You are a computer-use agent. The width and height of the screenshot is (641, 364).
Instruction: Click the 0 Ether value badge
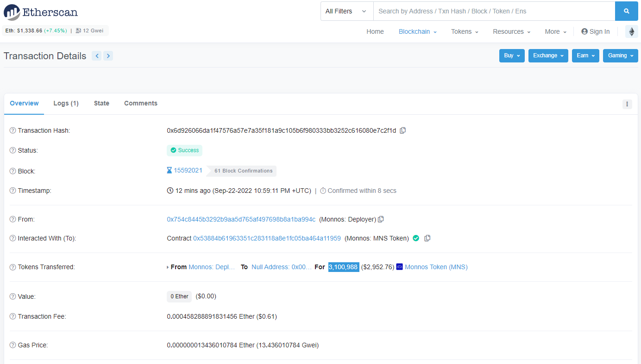click(x=179, y=296)
